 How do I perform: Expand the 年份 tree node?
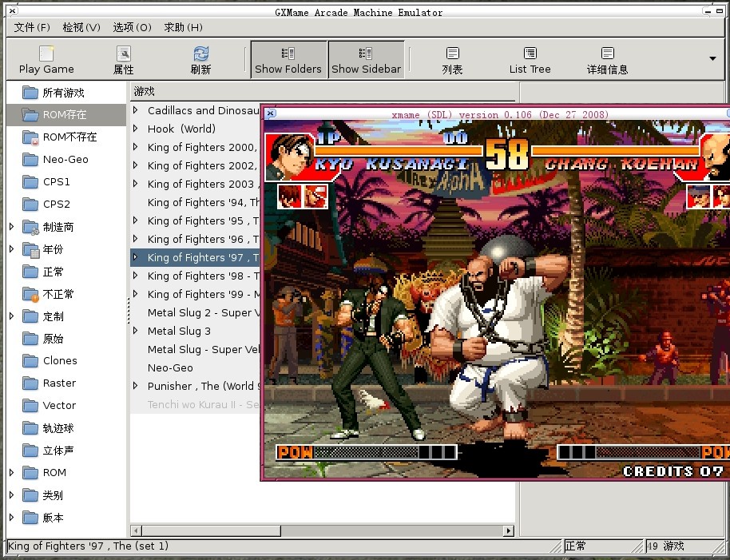(12, 249)
